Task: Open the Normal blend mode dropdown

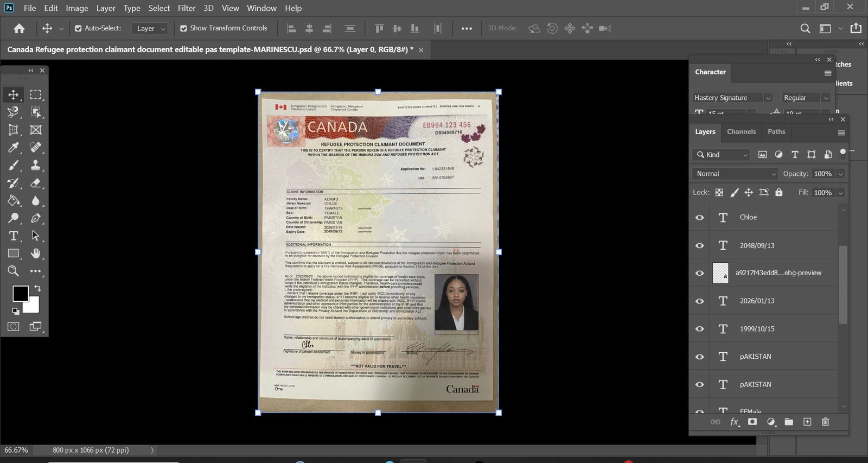Action: [x=735, y=174]
